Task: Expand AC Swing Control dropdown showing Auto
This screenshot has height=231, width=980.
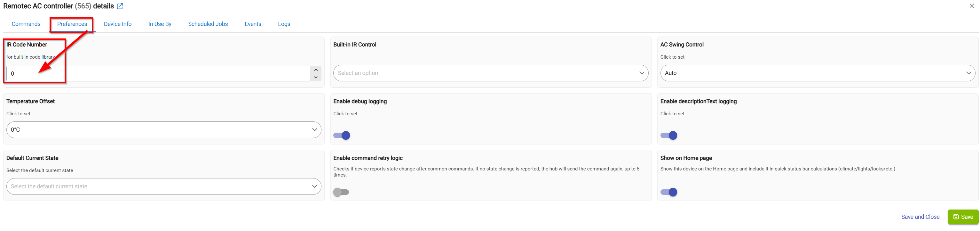Action: tap(818, 73)
